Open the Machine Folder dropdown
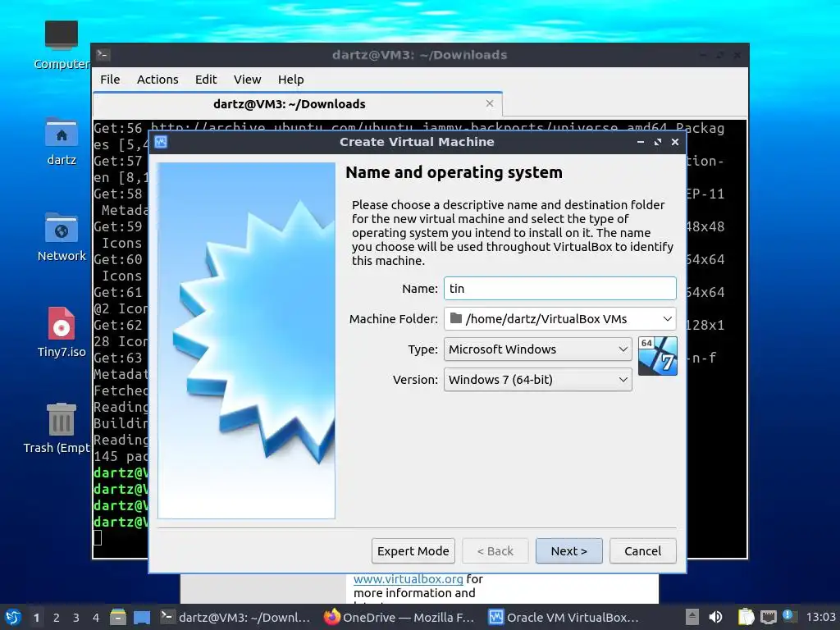The height and width of the screenshot is (630, 840). (x=559, y=319)
